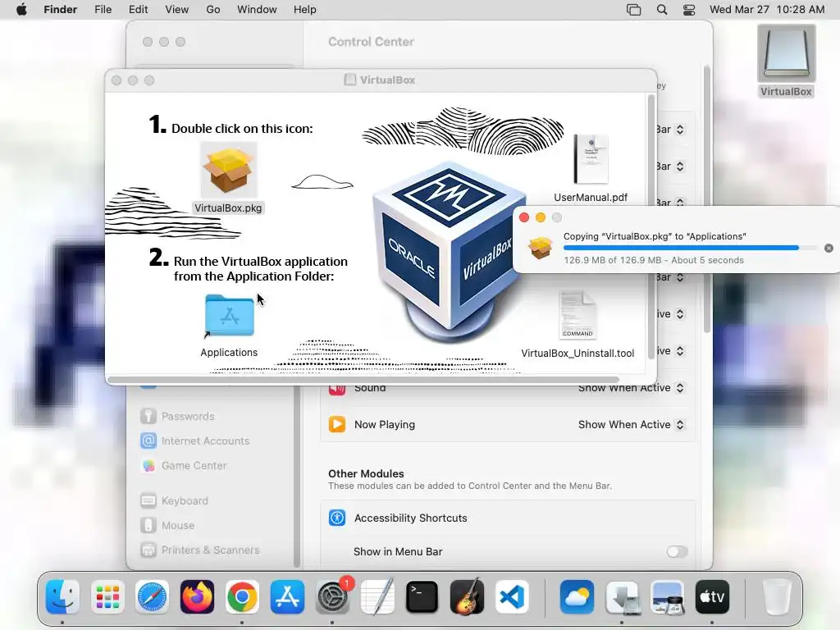The image size is (840, 630).
Task: Select the VirtualBox disk on desktop
Action: click(787, 53)
